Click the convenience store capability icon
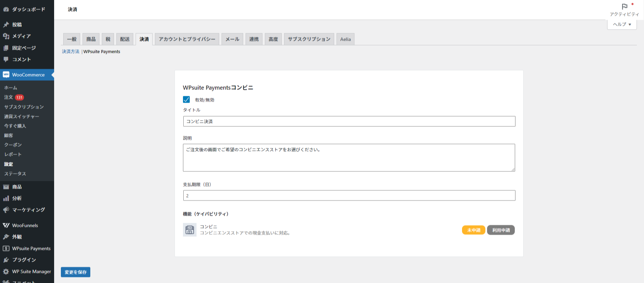 click(x=190, y=230)
